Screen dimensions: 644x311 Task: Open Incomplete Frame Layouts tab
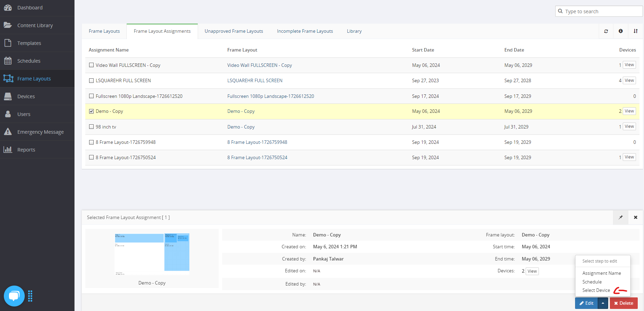305,31
